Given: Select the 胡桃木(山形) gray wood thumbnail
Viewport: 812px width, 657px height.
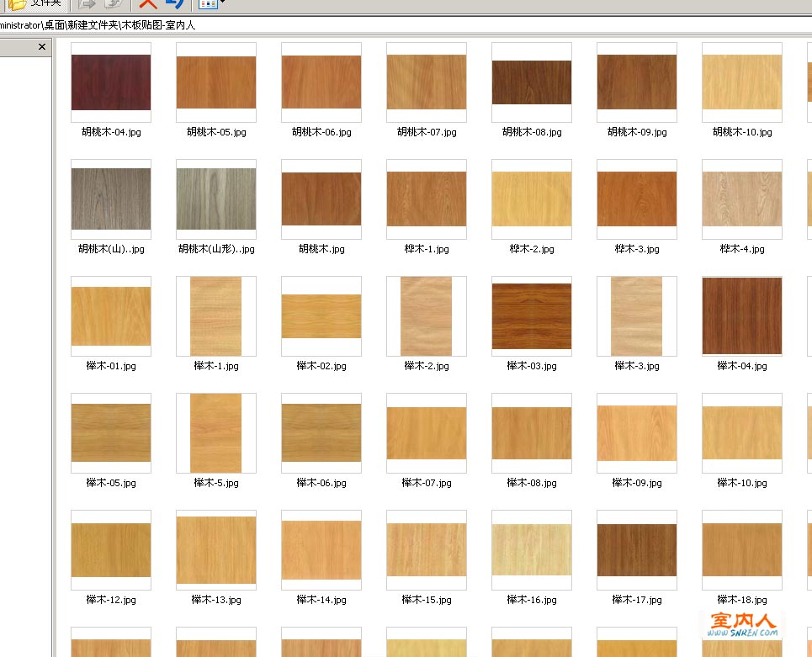Looking at the screenshot, I should 216,199.
